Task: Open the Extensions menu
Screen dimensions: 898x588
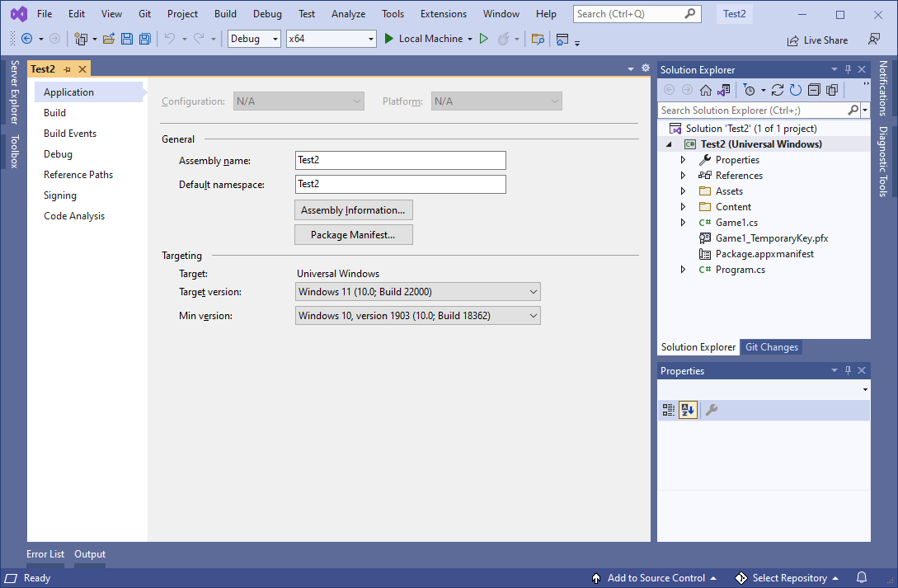Action: 444,14
